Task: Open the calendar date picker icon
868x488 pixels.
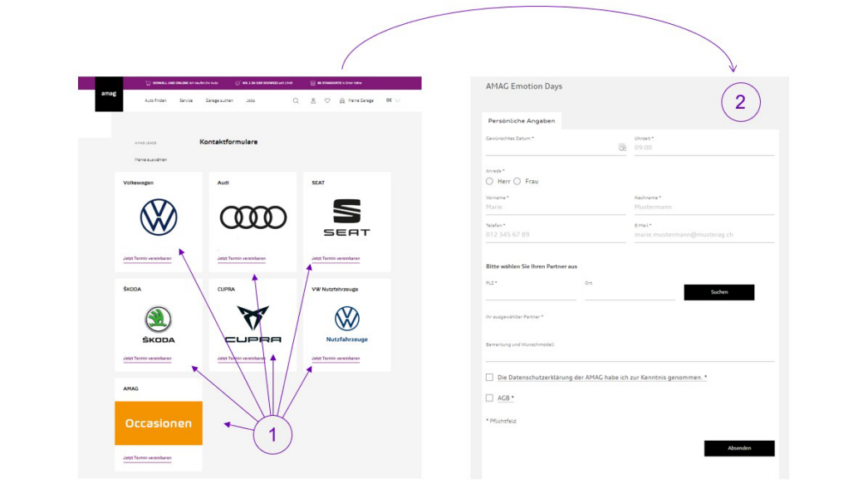Action: (x=622, y=147)
